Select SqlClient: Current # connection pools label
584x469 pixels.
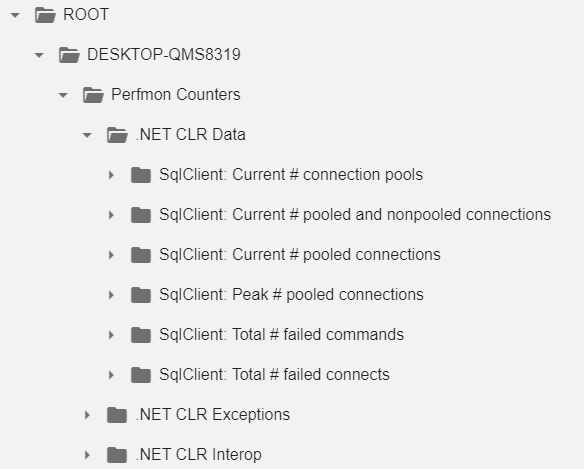tap(291, 175)
